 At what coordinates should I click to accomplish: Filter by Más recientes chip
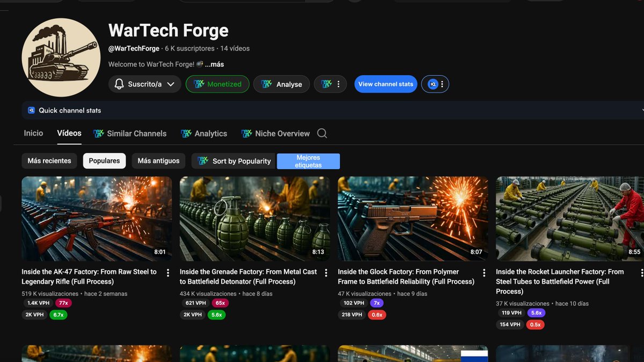pyautogui.click(x=49, y=161)
